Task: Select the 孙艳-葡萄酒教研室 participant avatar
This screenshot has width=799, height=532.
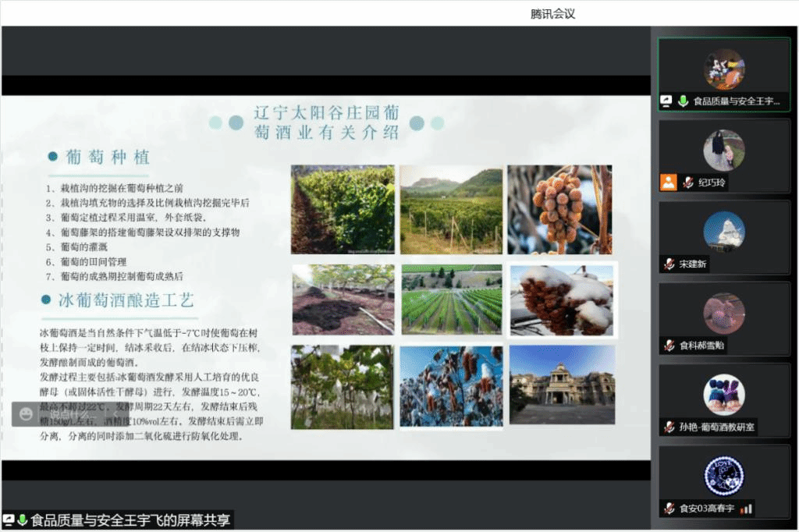Action: tap(723, 395)
